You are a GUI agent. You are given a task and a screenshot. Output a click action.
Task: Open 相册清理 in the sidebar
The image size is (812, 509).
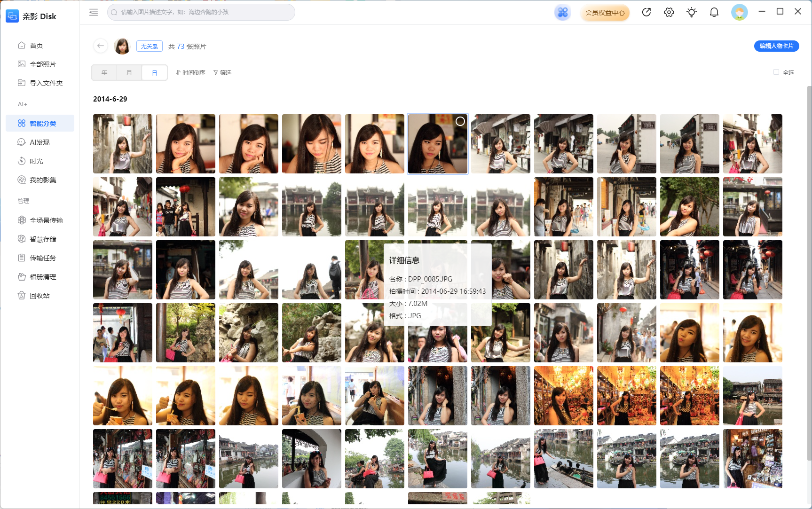pos(43,277)
